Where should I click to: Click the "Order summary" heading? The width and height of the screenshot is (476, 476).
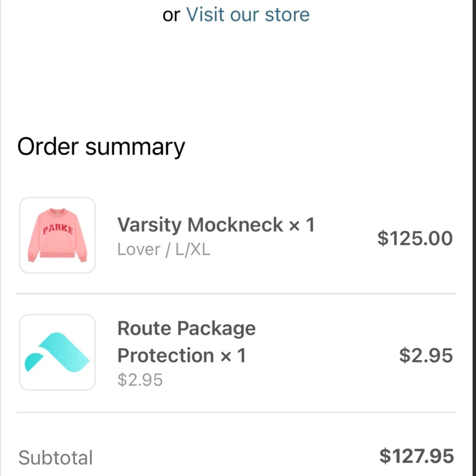(101, 146)
